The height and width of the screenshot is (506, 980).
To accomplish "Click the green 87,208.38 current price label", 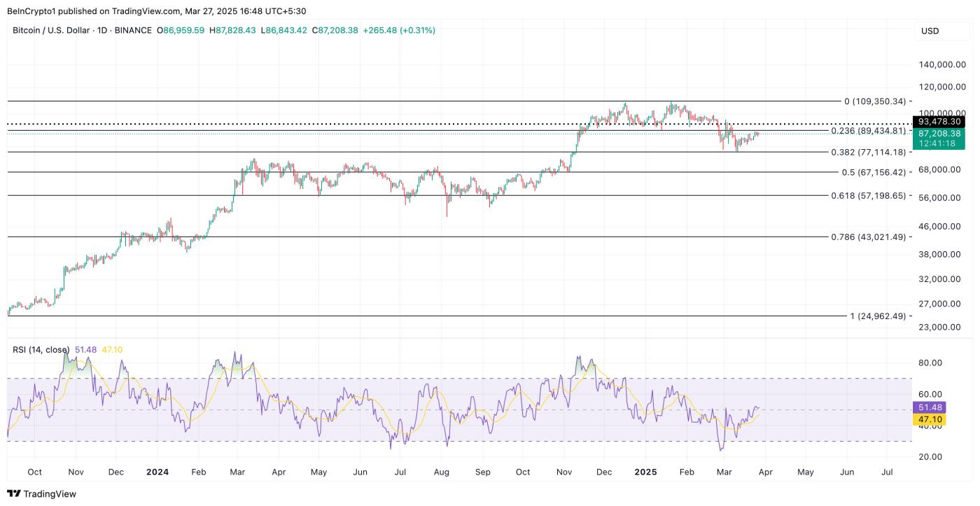I will tap(939, 133).
